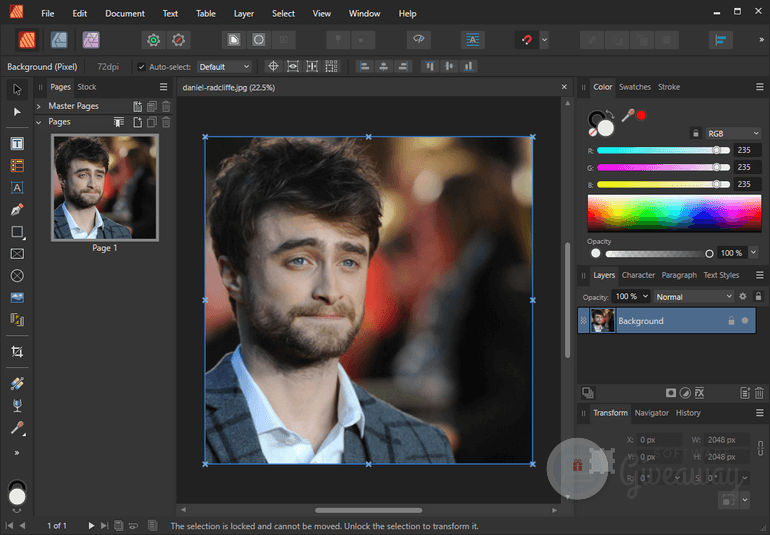Select the Place Image tool
This screenshot has width=770, height=535.
point(17,298)
